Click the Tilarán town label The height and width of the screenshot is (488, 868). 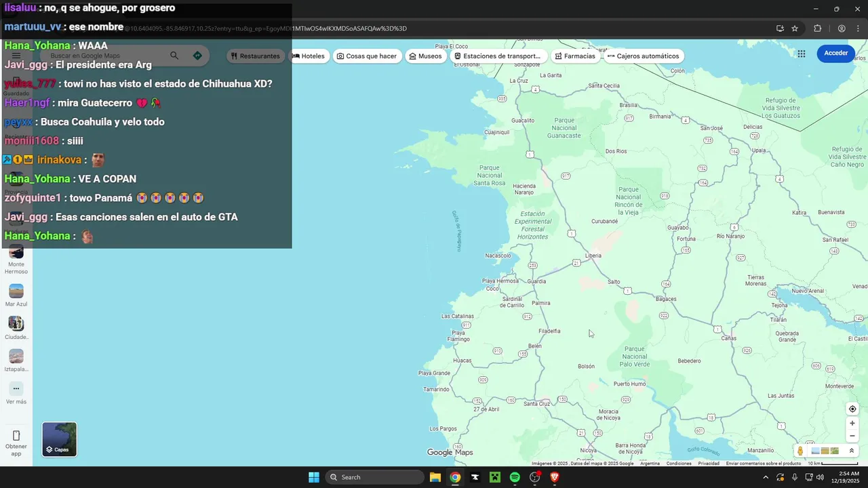[x=778, y=320]
